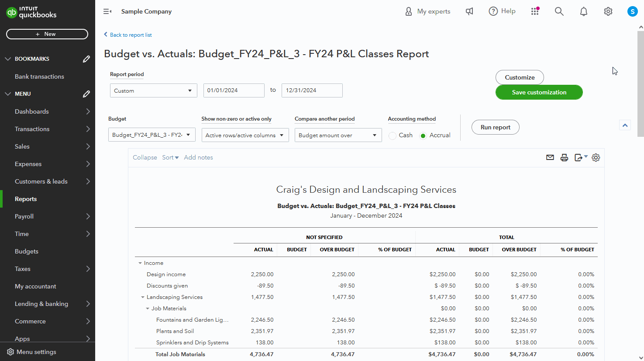Collapse the report display options panel
Viewport: 644px width, 361px height.
click(625, 125)
